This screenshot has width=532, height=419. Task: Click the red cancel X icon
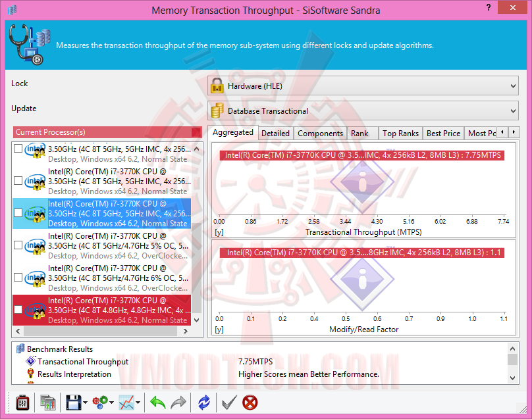(x=250, y=403)
